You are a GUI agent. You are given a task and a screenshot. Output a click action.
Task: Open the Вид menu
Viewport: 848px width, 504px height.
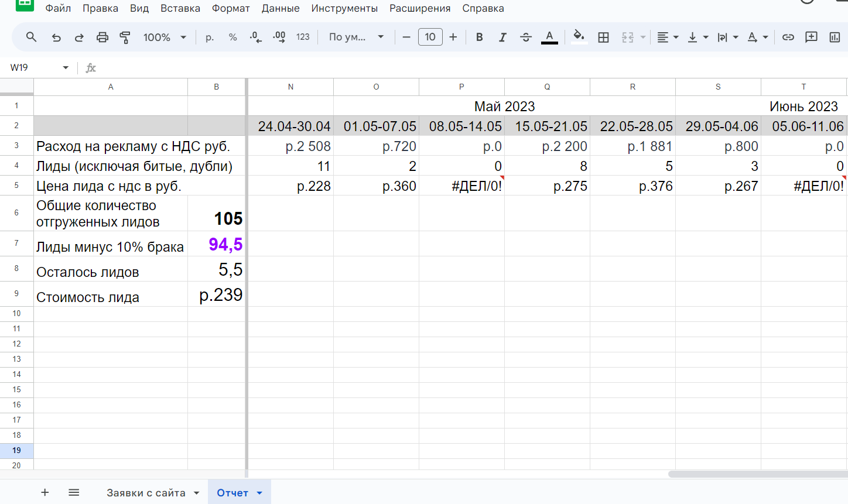139,8
